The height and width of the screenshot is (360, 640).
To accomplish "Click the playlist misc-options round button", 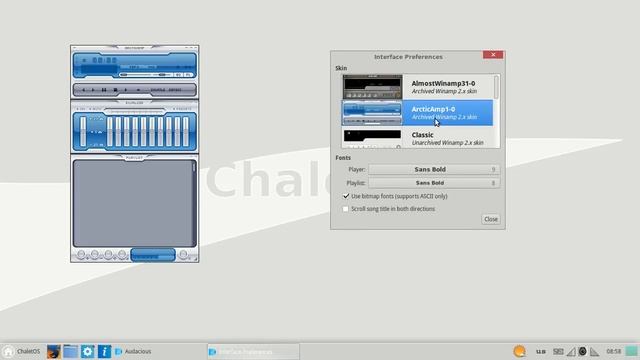I will pos(122,255).
